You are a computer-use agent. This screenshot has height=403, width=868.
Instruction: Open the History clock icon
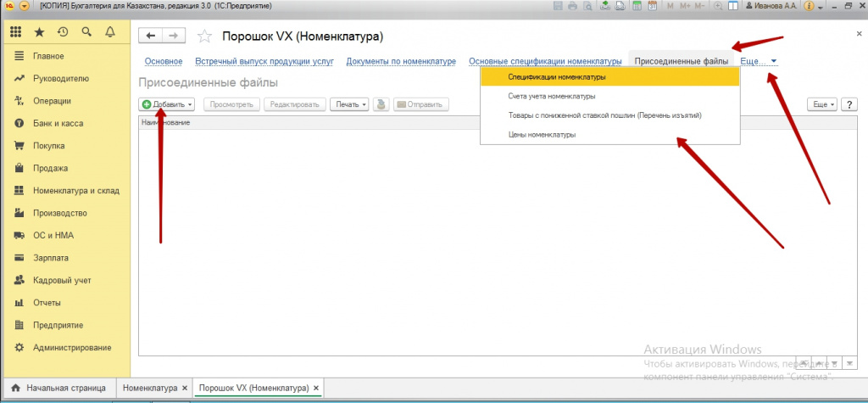(63, 32)
